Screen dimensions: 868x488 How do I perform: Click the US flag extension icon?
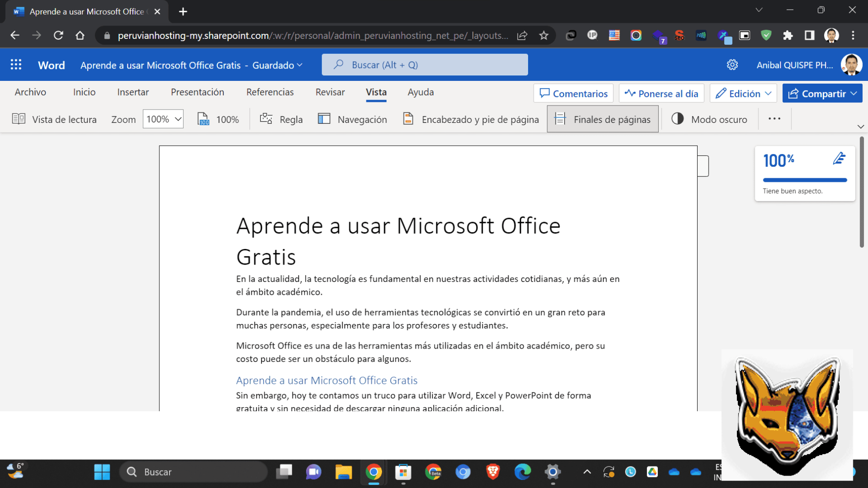tap(614, 35)
